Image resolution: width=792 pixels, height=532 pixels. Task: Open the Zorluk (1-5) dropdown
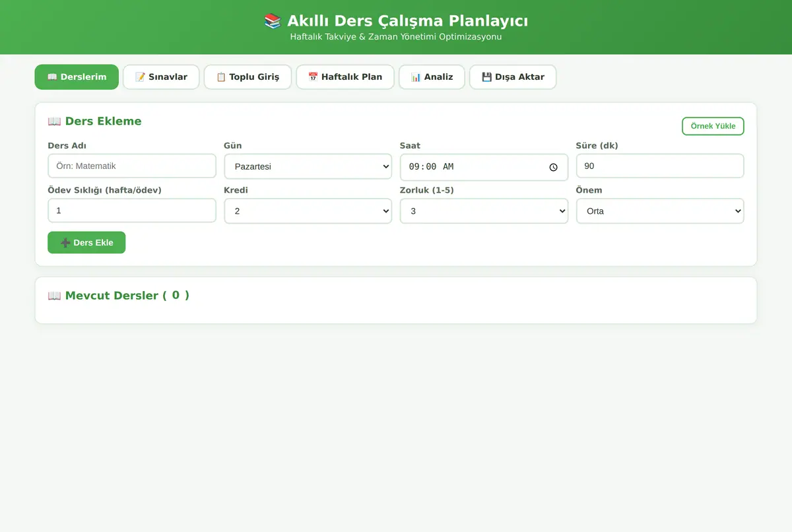(x=484, y=211)
